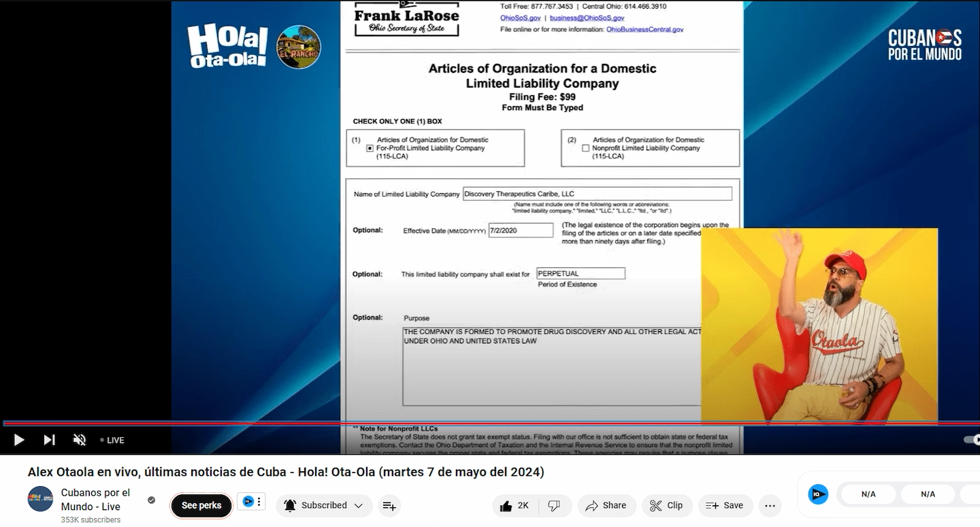Unmute the video with the speaker icon
The width and height of the screenshot is (980, 527).
(80, 440)
